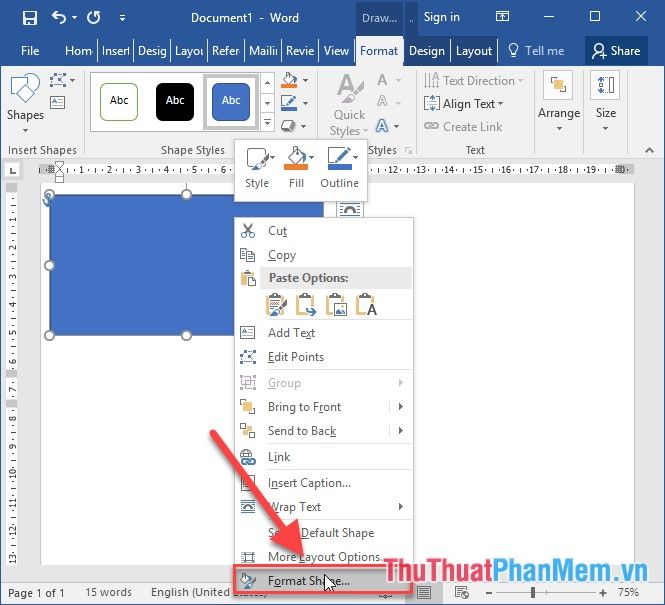Viewport: 665px width, 605px height.
Task: Click the Redo icon in quick access toolbar
Action: pos(93,18)
